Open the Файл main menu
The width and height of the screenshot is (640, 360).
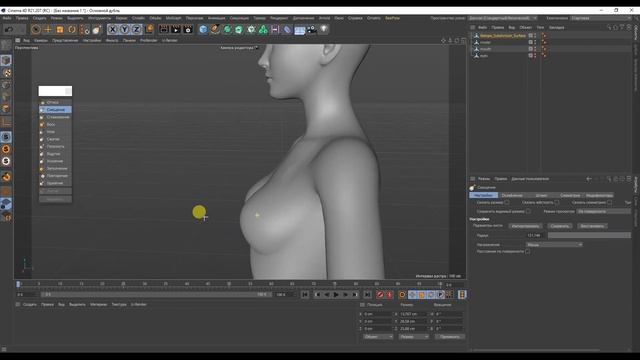[7, 18]
